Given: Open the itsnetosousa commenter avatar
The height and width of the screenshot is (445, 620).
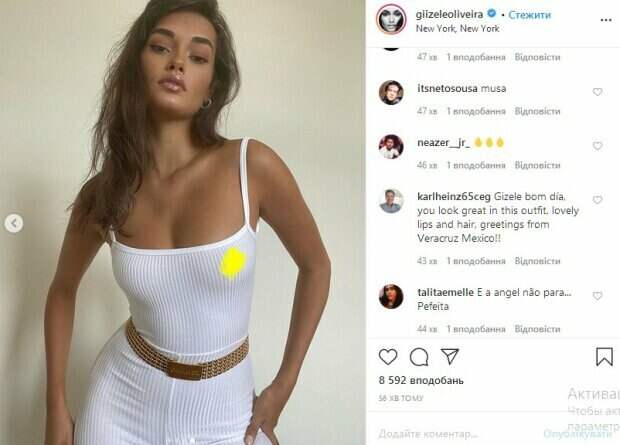Looking at the screenshot, I should point(391,93).
